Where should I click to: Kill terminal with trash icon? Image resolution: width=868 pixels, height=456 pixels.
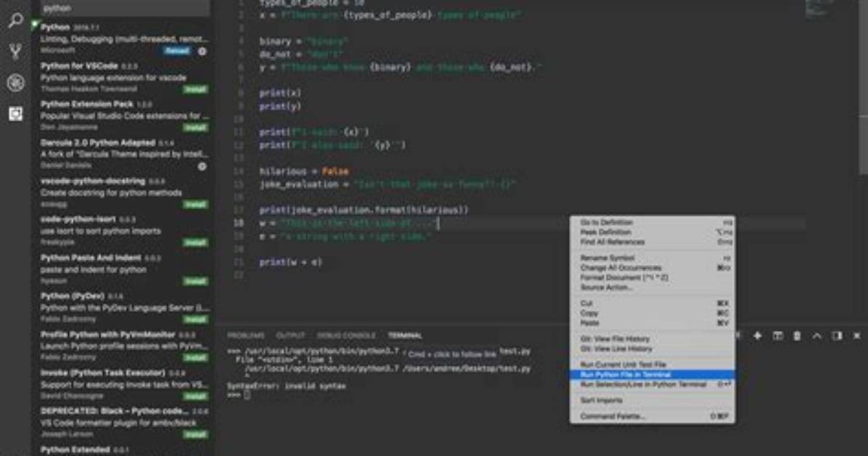click(797, 335)
